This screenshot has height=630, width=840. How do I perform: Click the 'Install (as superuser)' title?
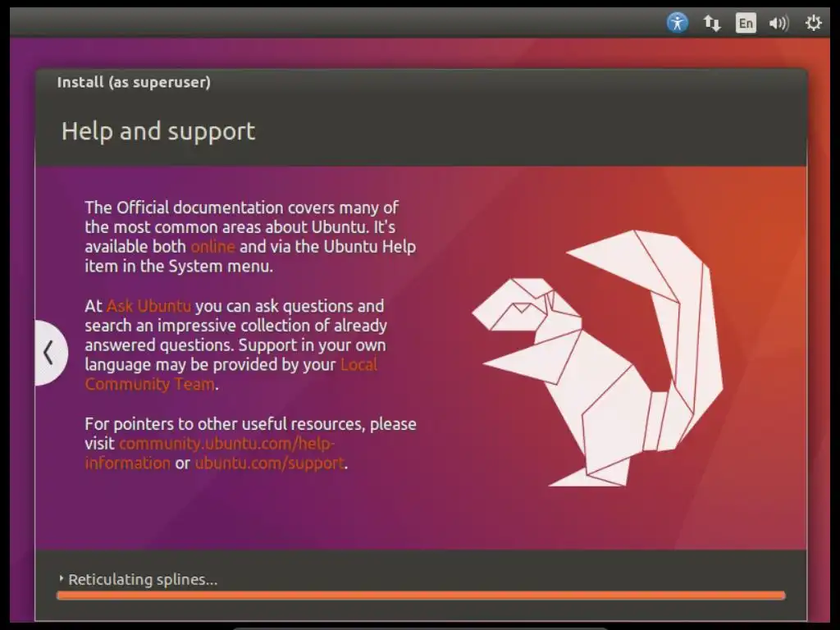(134, 82)
